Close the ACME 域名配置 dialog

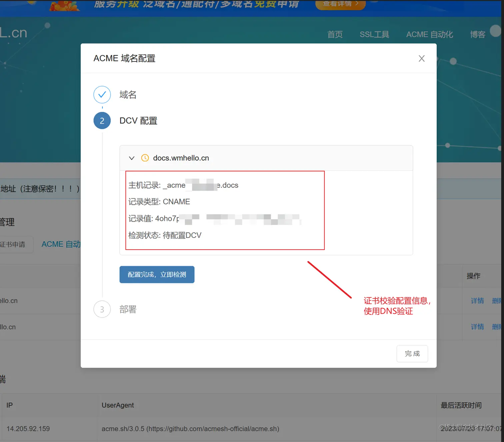421,58
